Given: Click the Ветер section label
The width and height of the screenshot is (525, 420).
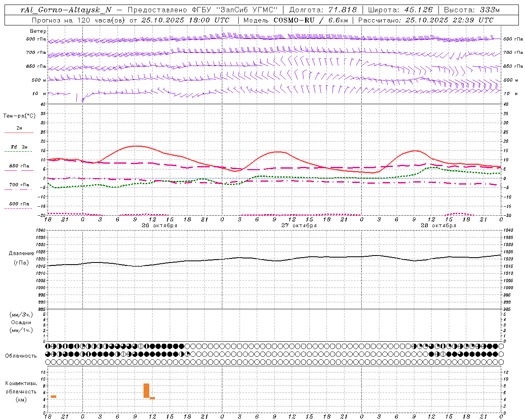Looking at the screenshot, I should (x=38, y=31).
